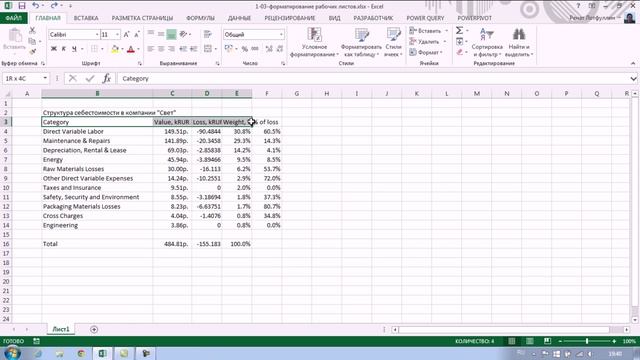Open the ФАЙЛ tab
The image size is (640, 360).
pos(14,18)
